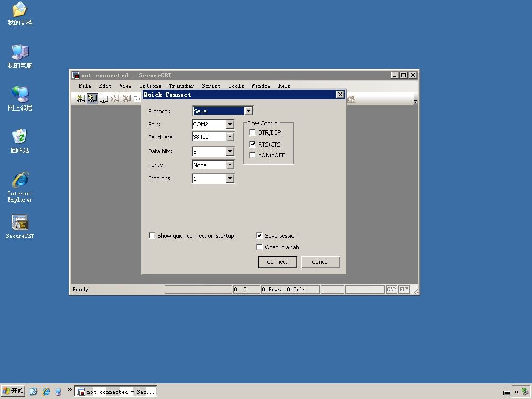The image size is (532, 399).
Task: Click SecureCRT title bar system icon
Action: (x=76, y=75)
